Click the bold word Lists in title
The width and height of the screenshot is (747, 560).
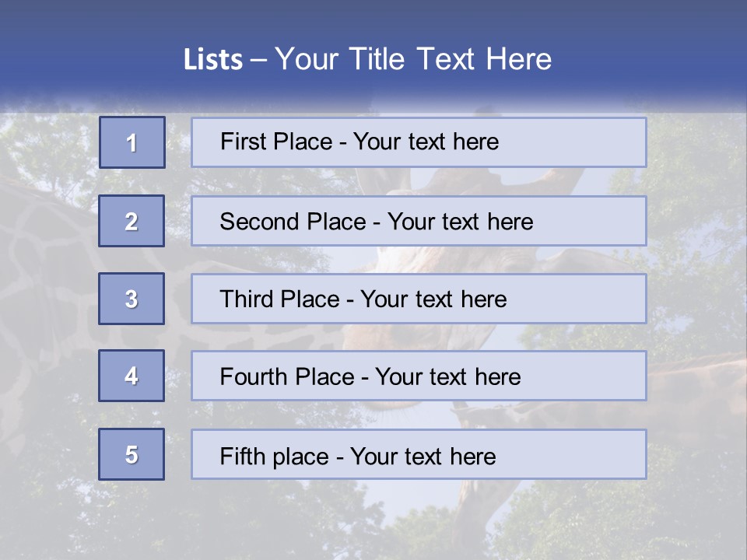[x=213, y=60]
